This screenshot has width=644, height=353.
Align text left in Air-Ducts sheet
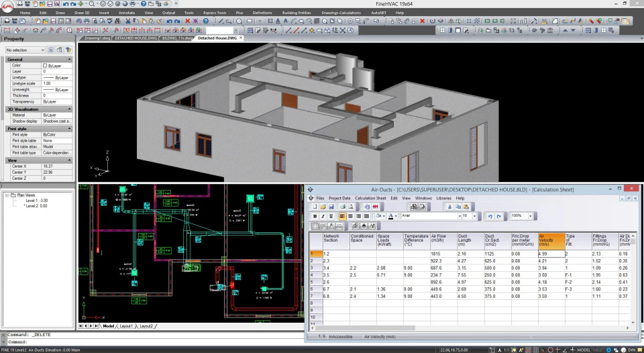[343, 216]
